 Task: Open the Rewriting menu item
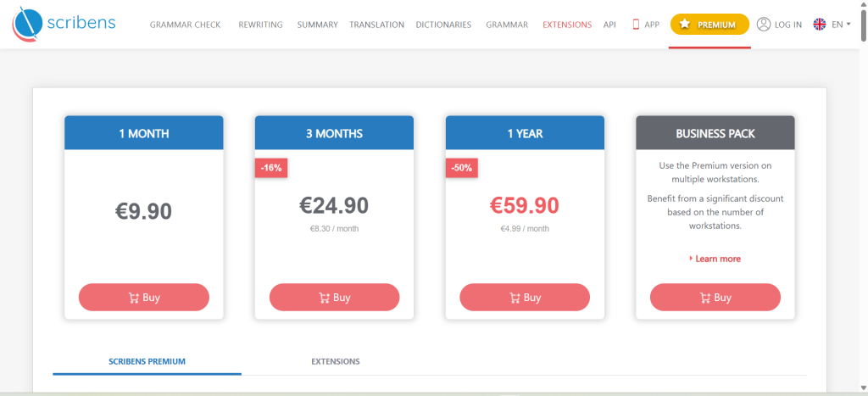point(261,25)
